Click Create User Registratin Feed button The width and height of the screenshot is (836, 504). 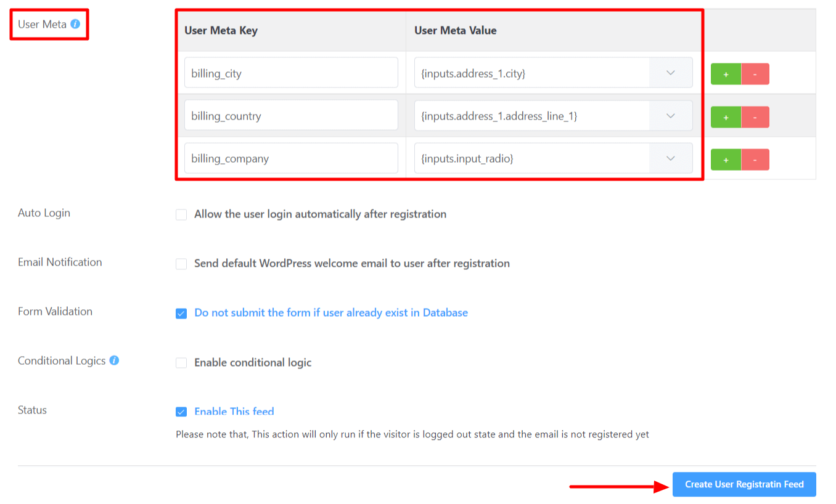click(744, 484)
